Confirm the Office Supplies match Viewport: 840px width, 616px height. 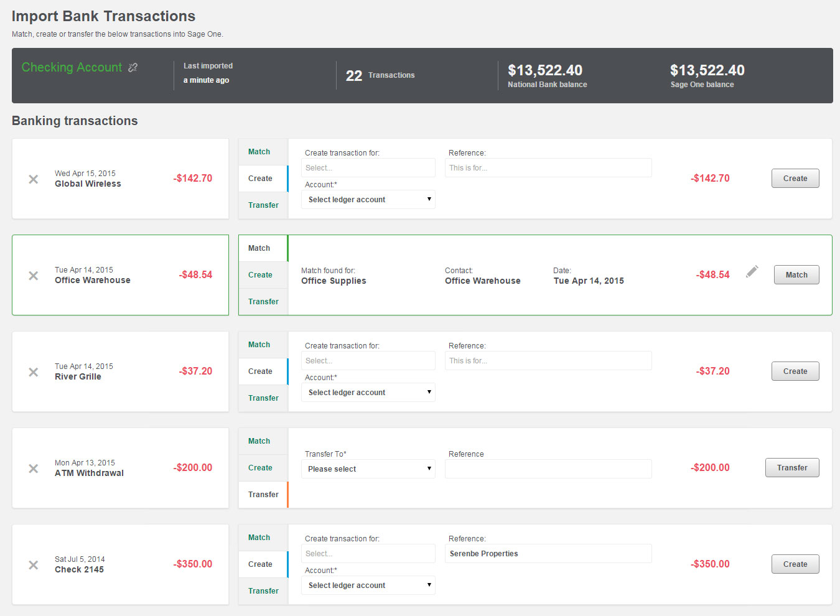coord(796,274)
